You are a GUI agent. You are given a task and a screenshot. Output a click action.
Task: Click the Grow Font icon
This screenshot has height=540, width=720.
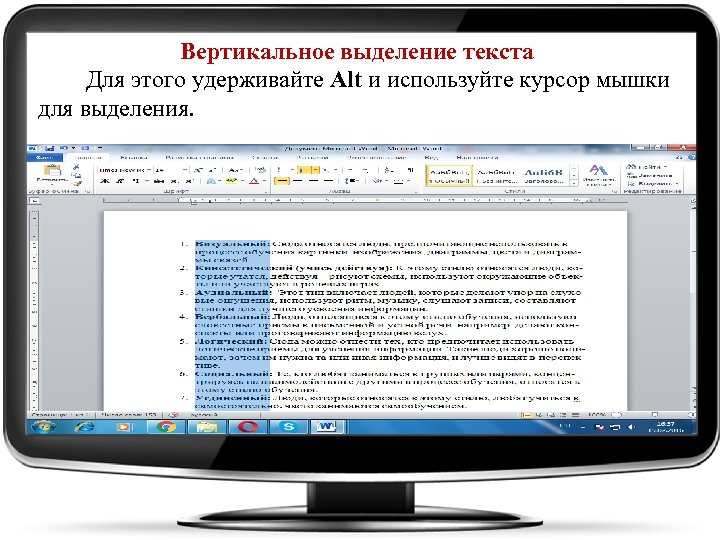[x=198, y=170]
